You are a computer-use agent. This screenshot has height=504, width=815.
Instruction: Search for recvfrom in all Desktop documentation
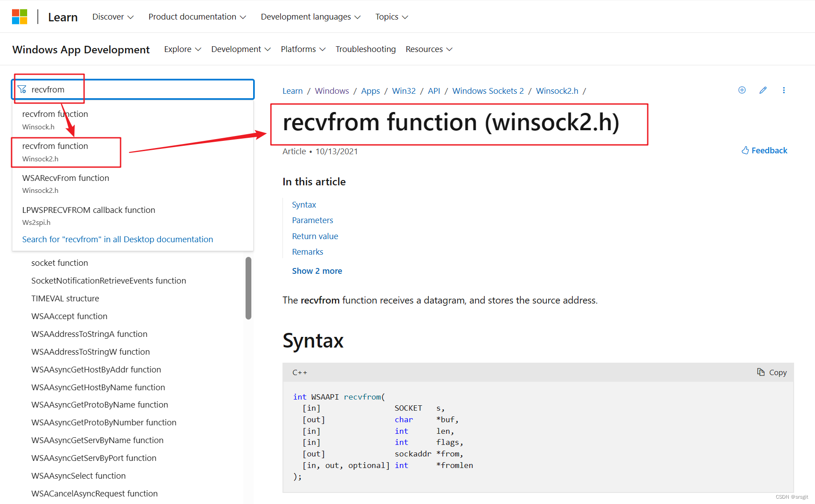[x=117, y=239]
